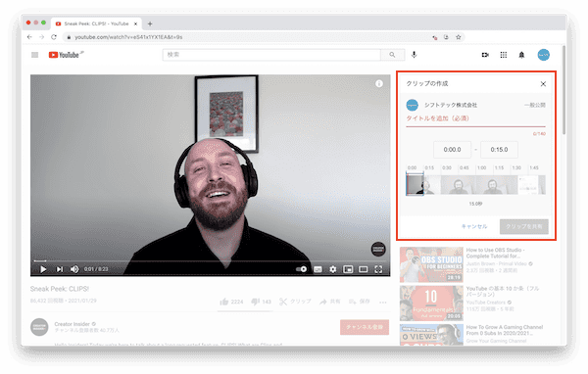This screenshot has height=374, width=588.
Task: Open the YouTube apps grid icon
Action: pos(504,55)
